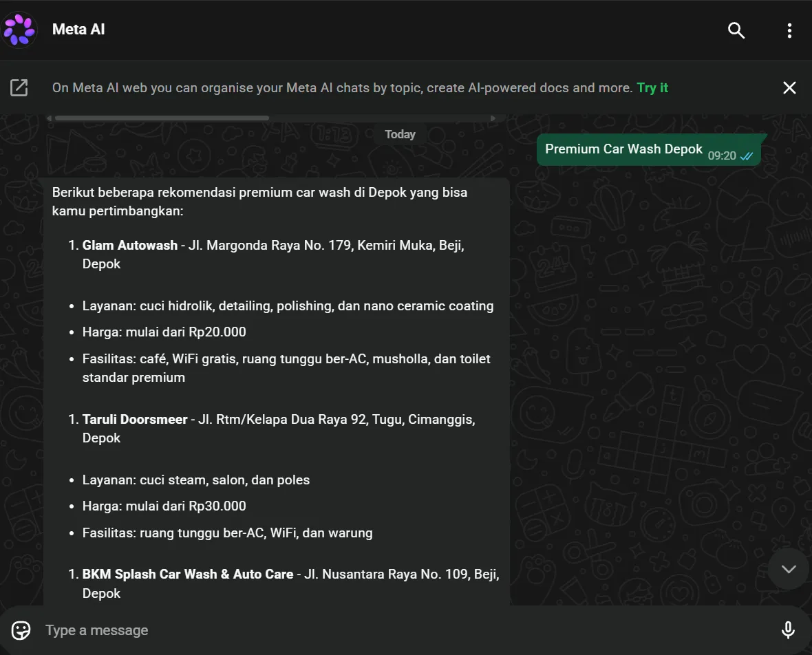Focus the 'Type a message' input field

(404, 630)
